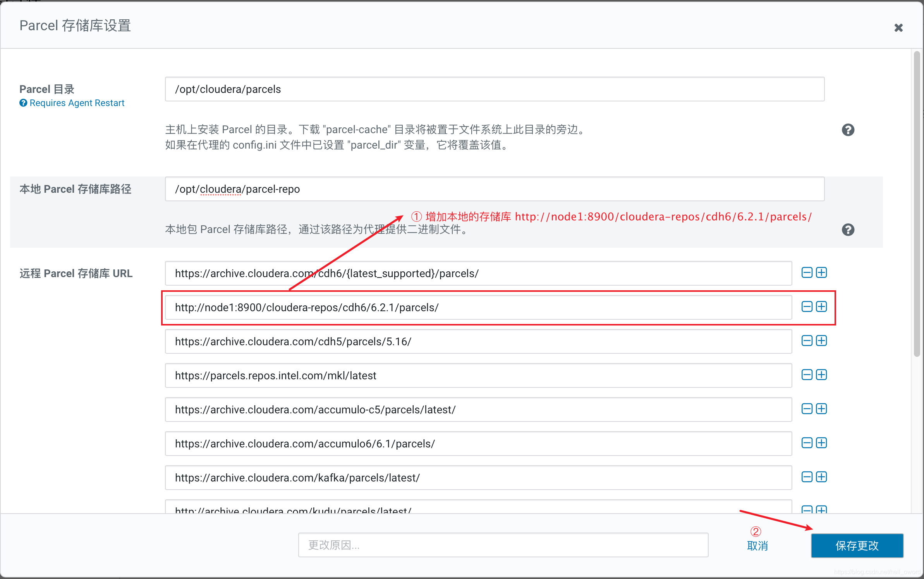
Task: Click the Parcel directory input field
Action: click(x=495, y=89)
